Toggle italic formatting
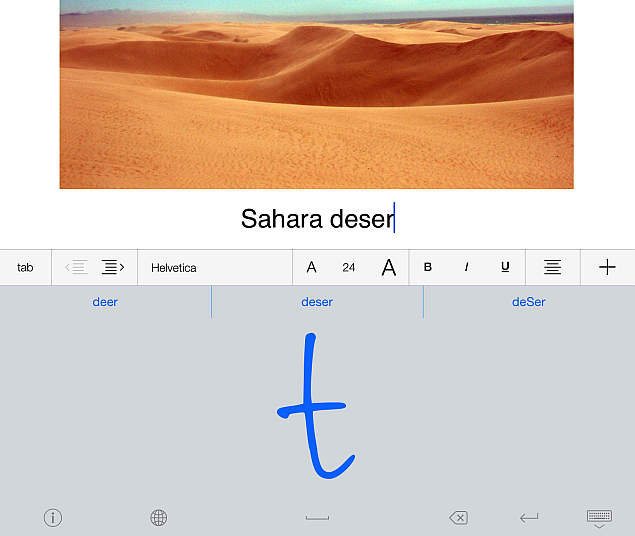The image size is (635, 536). tap(466, 267)
